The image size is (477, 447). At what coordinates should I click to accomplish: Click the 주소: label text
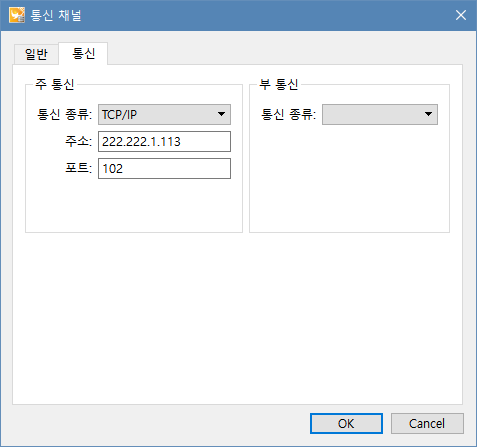point(78,141)
